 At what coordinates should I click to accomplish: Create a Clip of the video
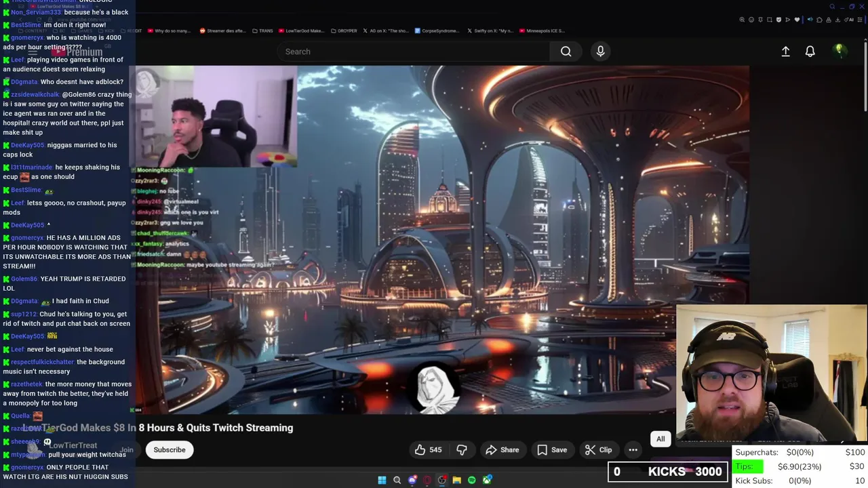pyautogui.click(x=599, y=449)
